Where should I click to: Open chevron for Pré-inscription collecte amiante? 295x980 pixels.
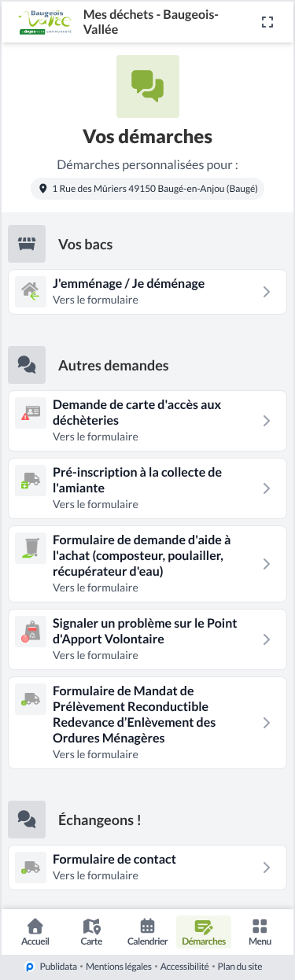(x=267, y=488)
